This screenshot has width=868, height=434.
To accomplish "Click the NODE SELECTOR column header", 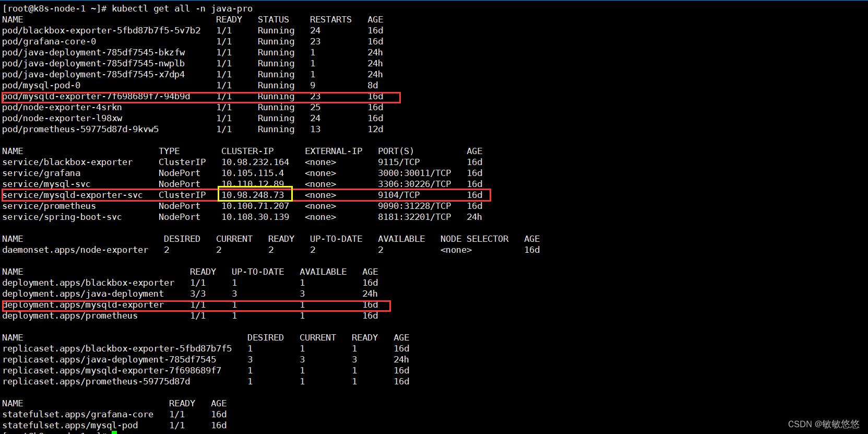I will click(474, 239).
